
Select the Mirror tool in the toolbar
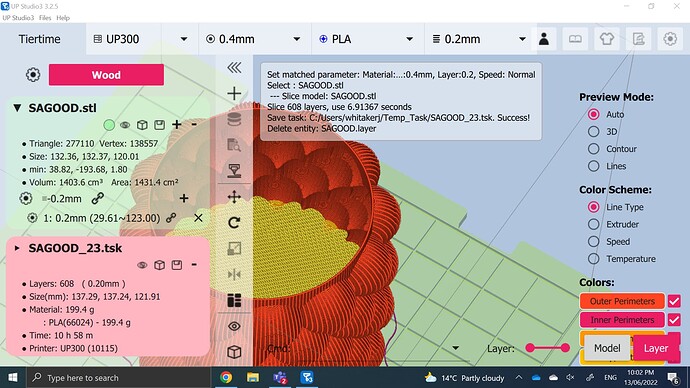pyautogui.click(x=234, y=275)
